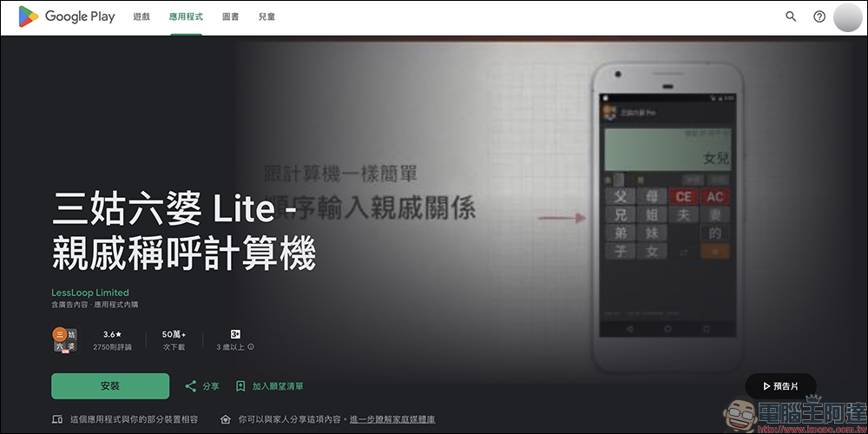Click the 3.6★ rating value

coord(112,334)
